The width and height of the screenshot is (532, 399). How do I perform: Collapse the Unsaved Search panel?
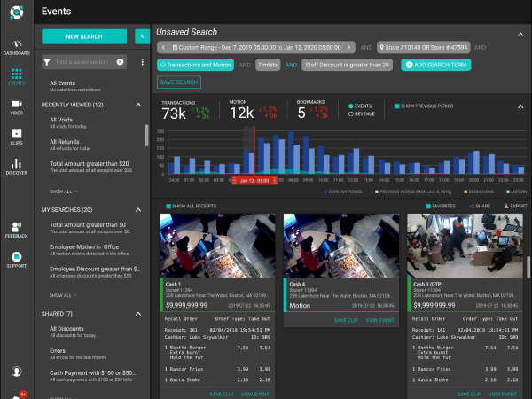(x=520, y=35)
